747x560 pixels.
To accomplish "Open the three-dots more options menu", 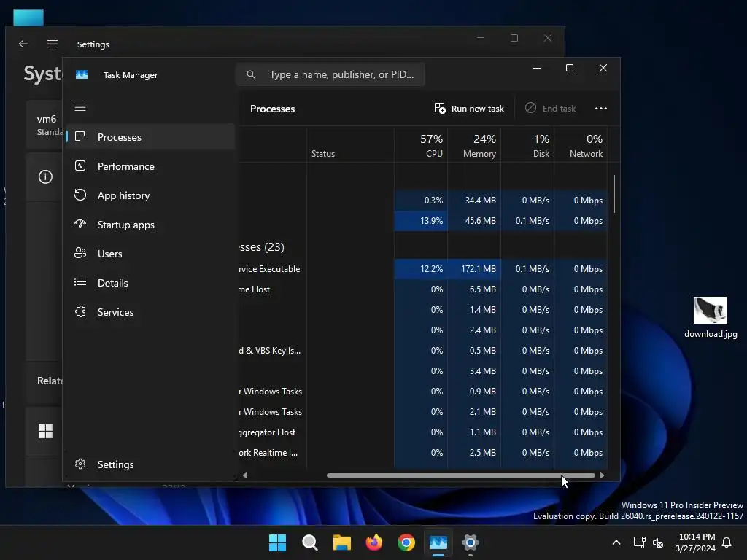I will click(x=601, y=109).
